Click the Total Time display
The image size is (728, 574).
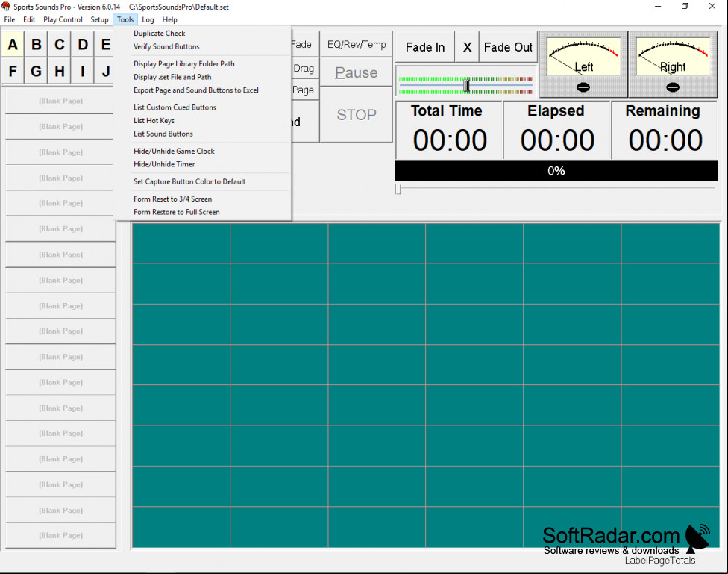click(x=450, y=130)
